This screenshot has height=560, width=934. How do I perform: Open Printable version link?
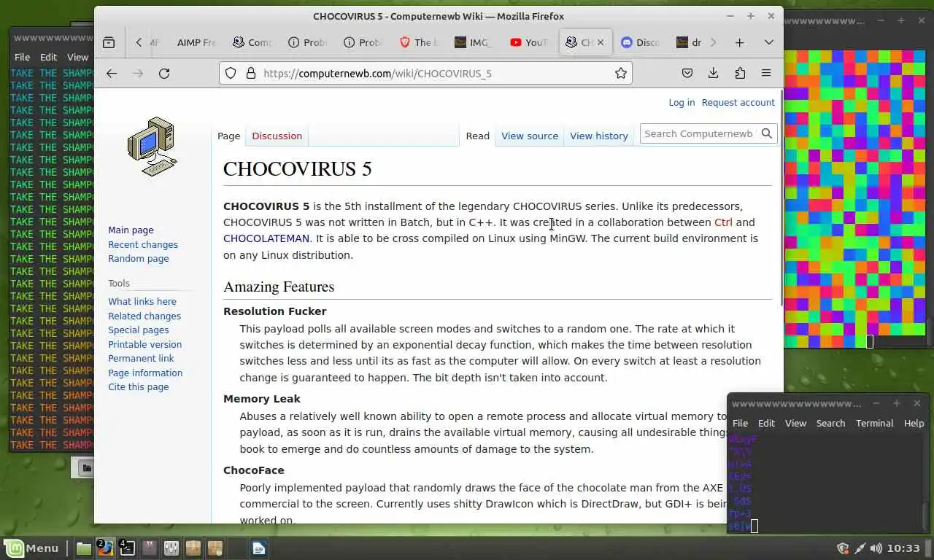pyautogui.click(x=145, y=344)
